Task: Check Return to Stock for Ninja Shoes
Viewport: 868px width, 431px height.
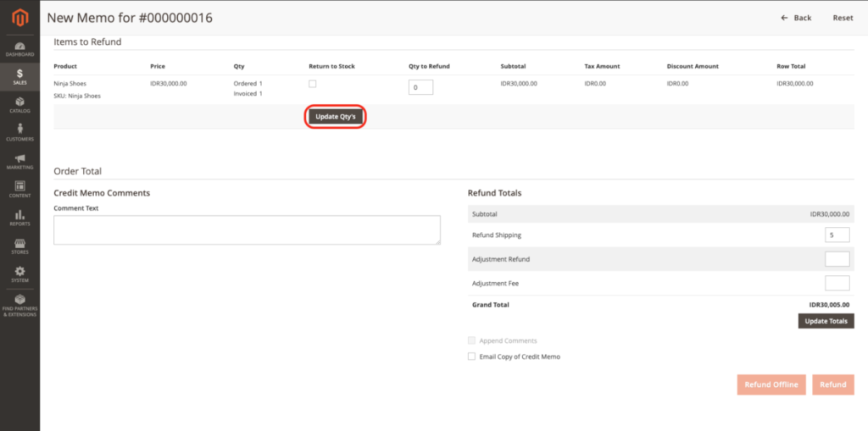Action: (313, 84)
